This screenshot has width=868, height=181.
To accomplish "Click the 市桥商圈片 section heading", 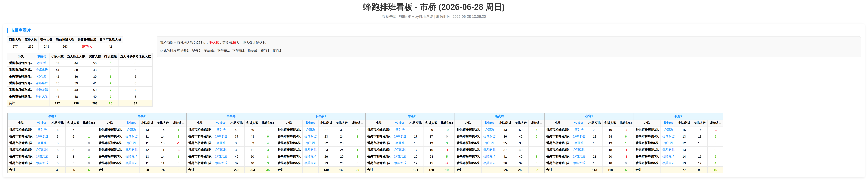I will [20, 30].
